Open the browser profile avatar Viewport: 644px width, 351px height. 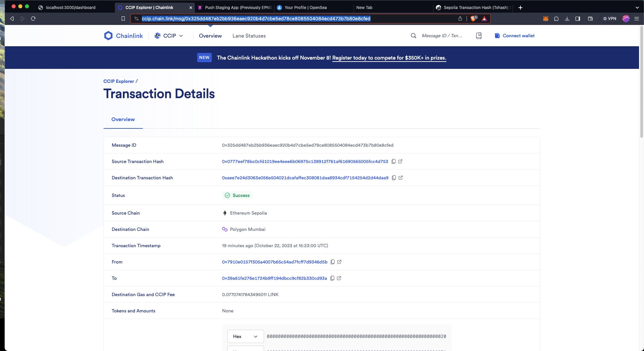[x=626, y=19]
